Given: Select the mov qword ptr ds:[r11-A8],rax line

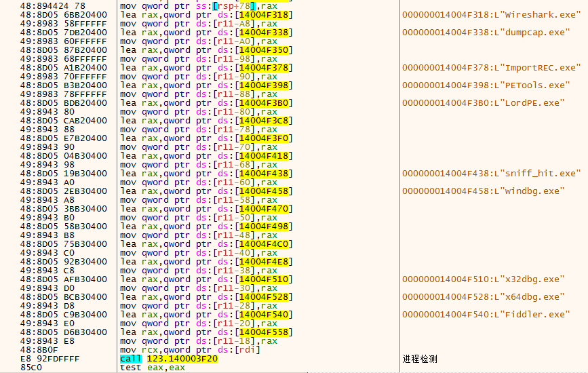Looking at the screenshot, I should (x=199, y=24).
